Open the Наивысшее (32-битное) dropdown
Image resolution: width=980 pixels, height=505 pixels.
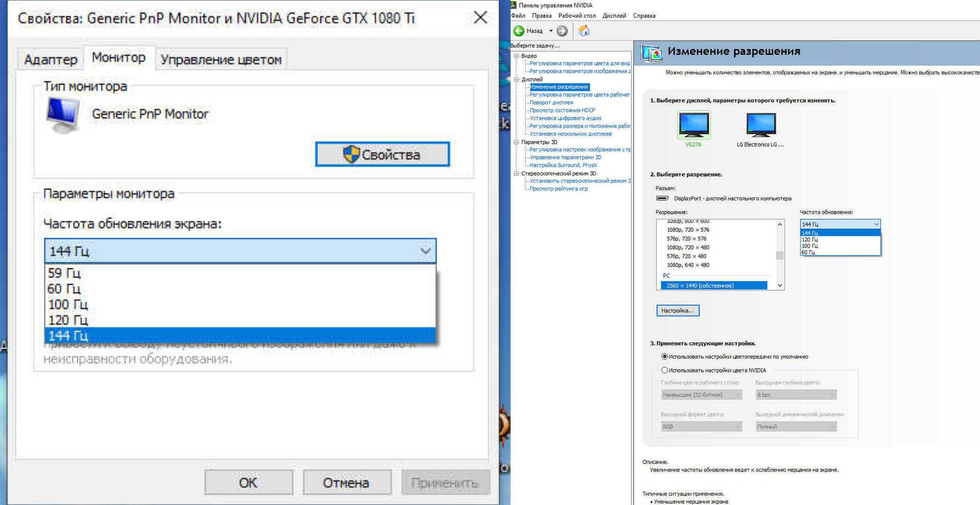[x=701, y=395]
